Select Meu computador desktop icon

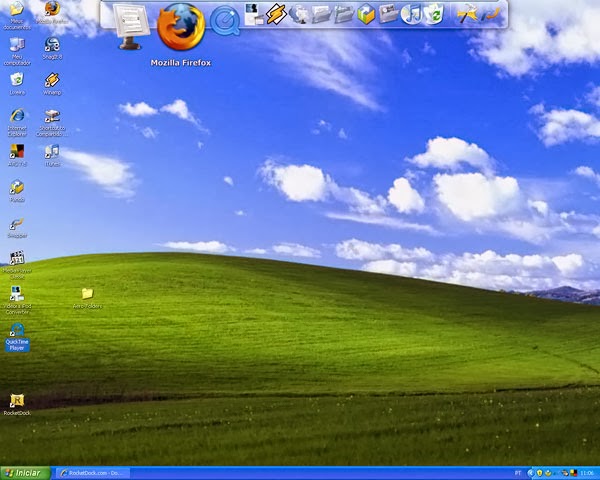(x=17, y=51)
